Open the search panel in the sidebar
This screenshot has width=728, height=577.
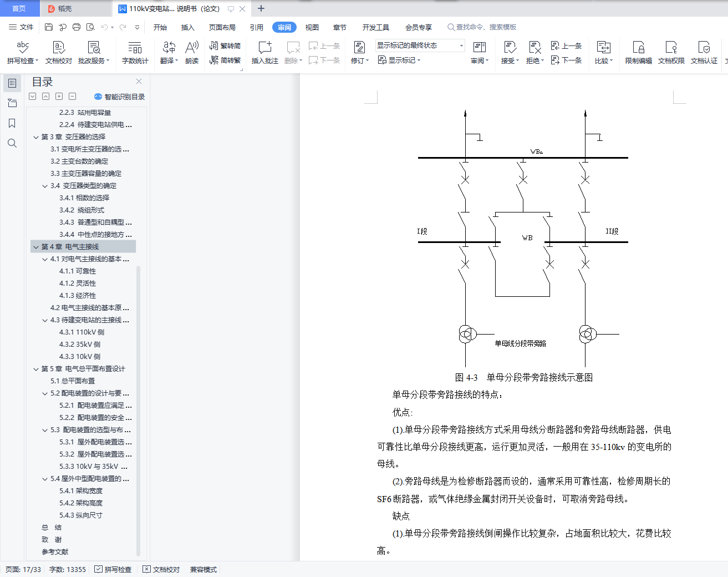[12, 143]
